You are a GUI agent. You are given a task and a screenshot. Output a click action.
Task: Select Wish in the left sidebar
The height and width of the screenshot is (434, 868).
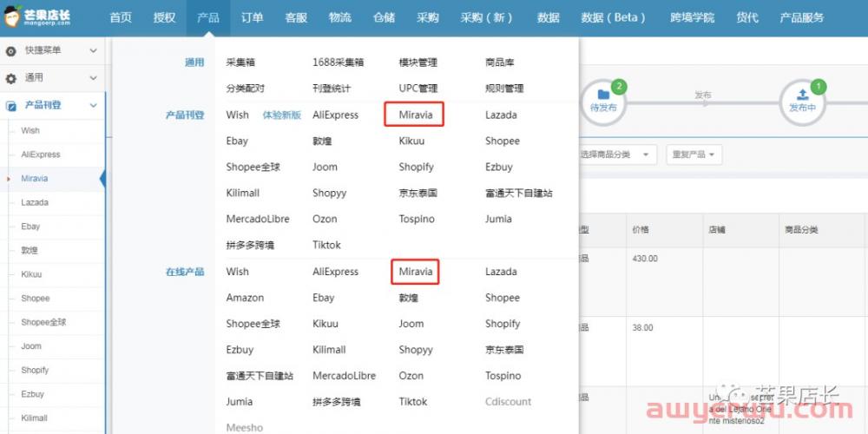pyautogui.click(x=30, y=131)
